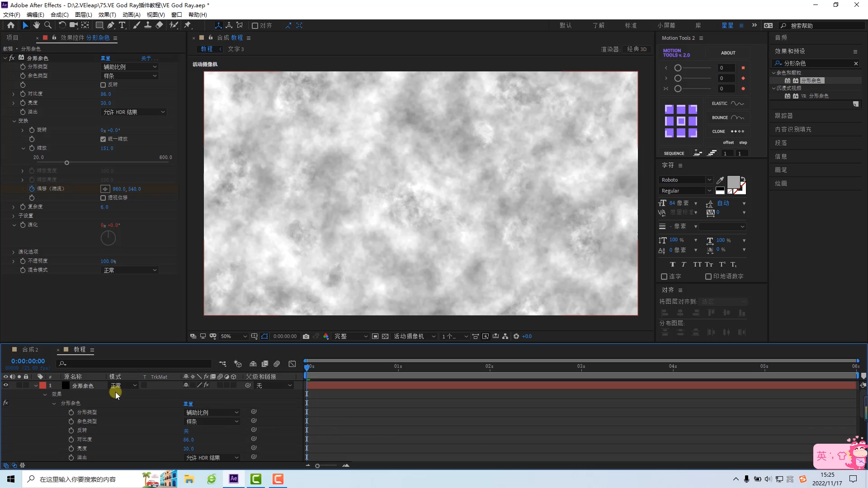This screenshot has height=488, width=868.
Task: Open the 窗口 menu
Action: 176,14
